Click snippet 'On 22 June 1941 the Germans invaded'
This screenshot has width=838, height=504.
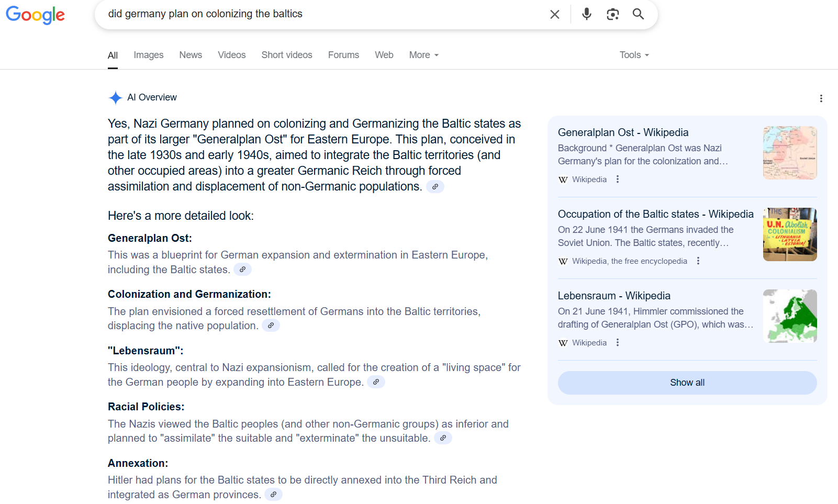tap(646, 230)
